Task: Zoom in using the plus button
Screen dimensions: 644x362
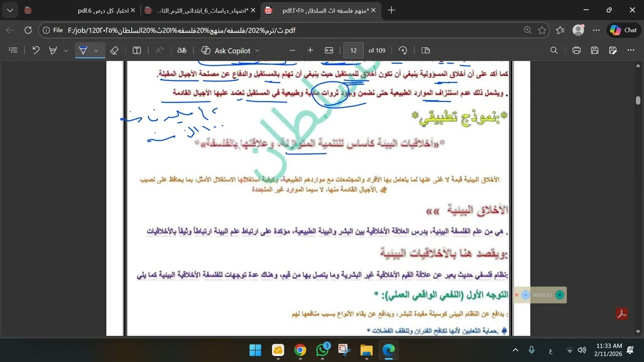Action: point(310,50)
